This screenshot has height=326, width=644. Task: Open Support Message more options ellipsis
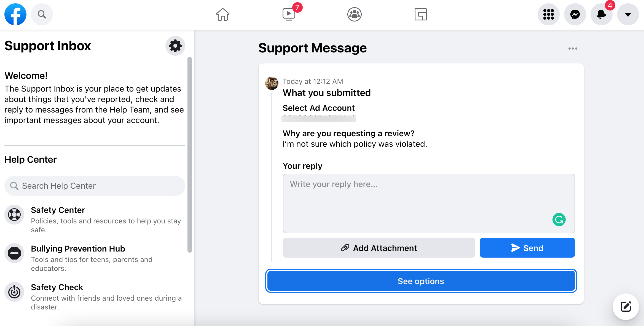573,49
